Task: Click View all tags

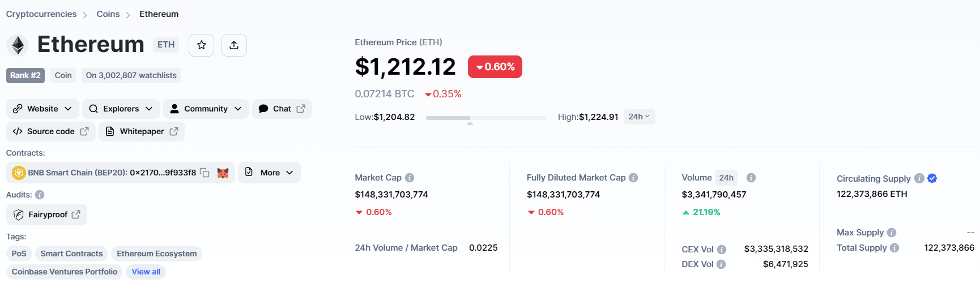Action: click(146, 272)
